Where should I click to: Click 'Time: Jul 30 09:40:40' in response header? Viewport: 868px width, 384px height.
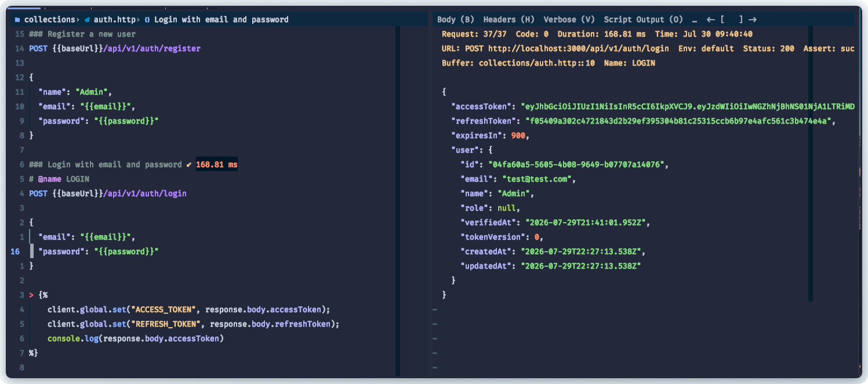point(704,34)
